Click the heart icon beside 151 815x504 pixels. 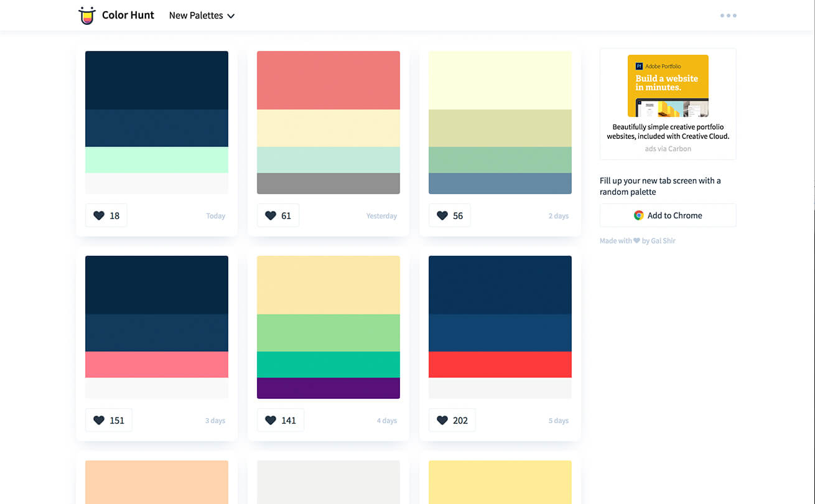coord(98,420)
